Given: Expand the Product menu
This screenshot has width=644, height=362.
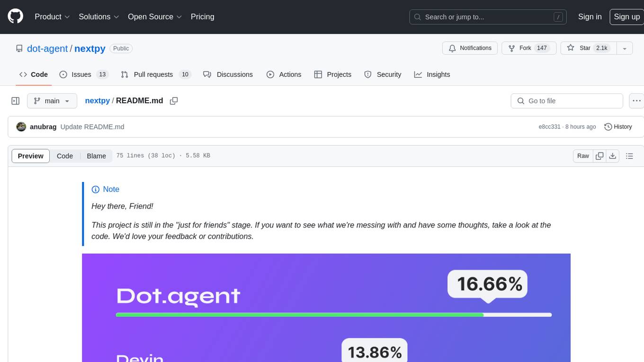Looking at the screenshot, I should (x=52, y=17).
